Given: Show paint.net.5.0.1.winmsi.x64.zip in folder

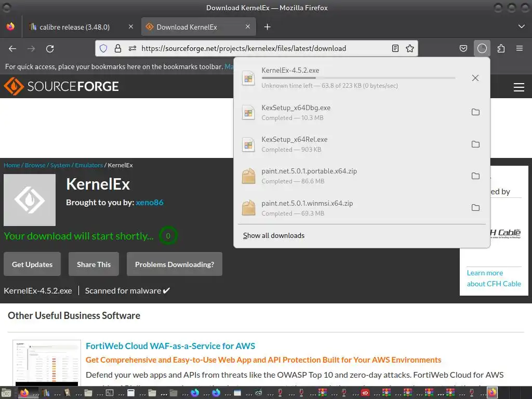Looking at the screenshot, I should [475, 208].
